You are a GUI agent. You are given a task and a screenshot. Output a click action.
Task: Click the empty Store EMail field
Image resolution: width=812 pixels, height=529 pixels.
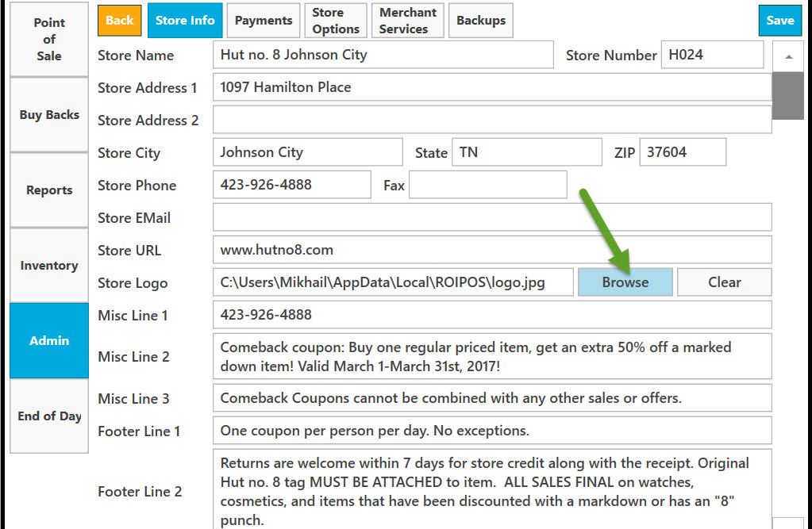point(492,217)
